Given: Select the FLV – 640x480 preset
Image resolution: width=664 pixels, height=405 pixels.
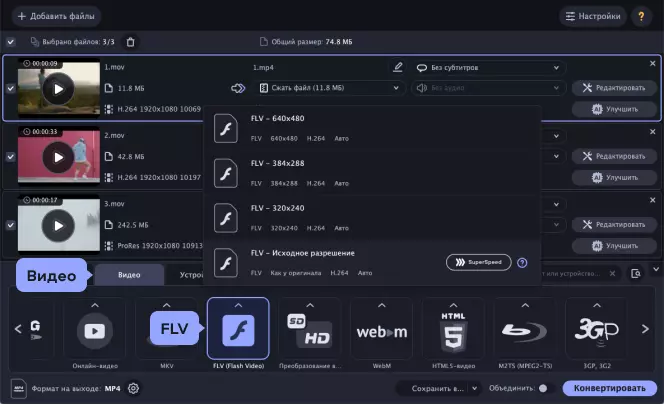Looking at the screenshot, I should [372, 128].
